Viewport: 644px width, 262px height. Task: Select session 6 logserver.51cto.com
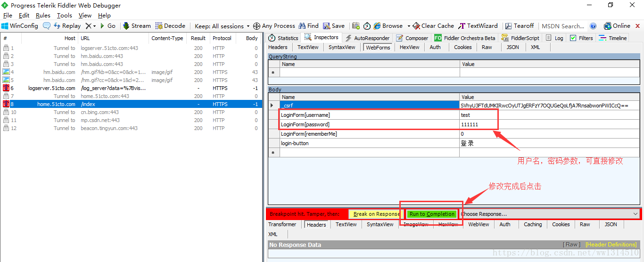click(131, 88)
